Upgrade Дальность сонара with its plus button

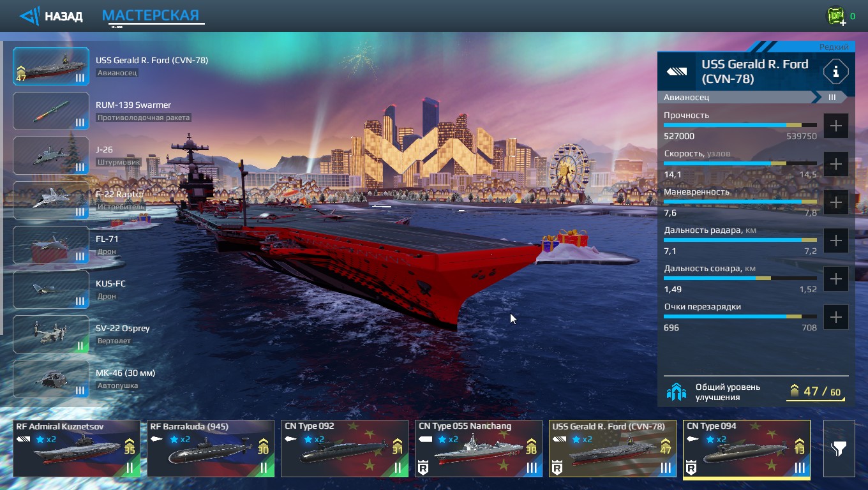tap(835, 279)
